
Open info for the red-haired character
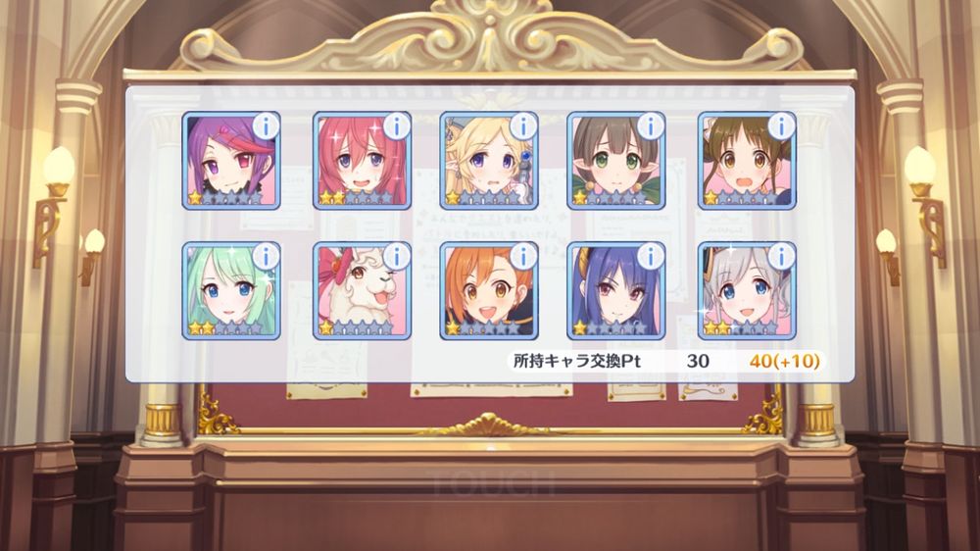(396, 126)
